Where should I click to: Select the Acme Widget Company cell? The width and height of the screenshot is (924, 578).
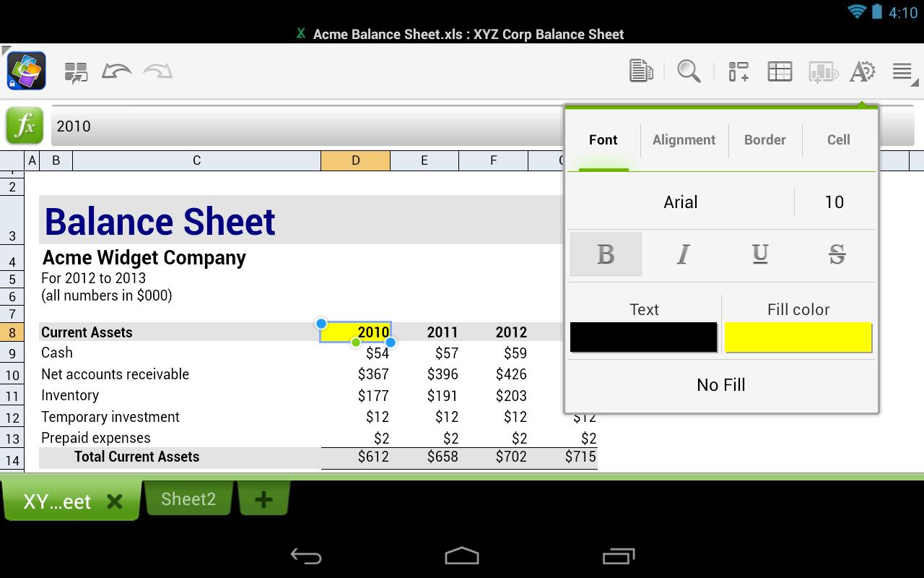pos(144,258)
